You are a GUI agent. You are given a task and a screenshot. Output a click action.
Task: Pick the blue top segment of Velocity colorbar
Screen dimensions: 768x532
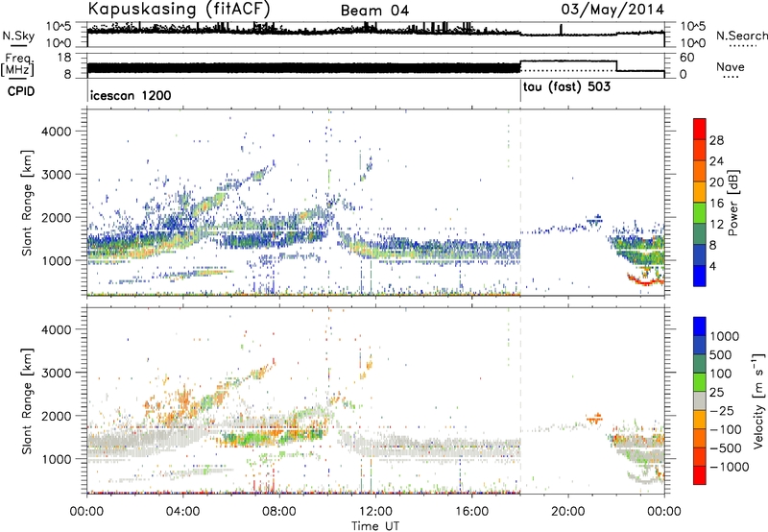[x=700, y=326]
